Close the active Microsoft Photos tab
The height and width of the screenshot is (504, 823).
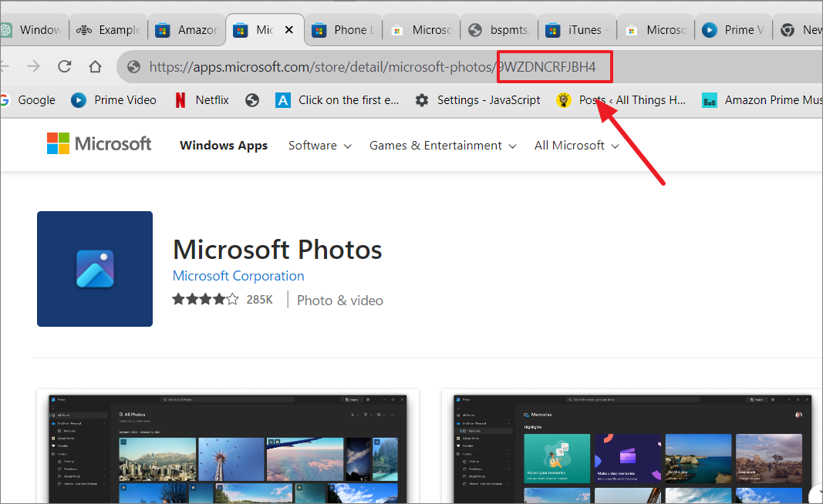pos(288,30)
